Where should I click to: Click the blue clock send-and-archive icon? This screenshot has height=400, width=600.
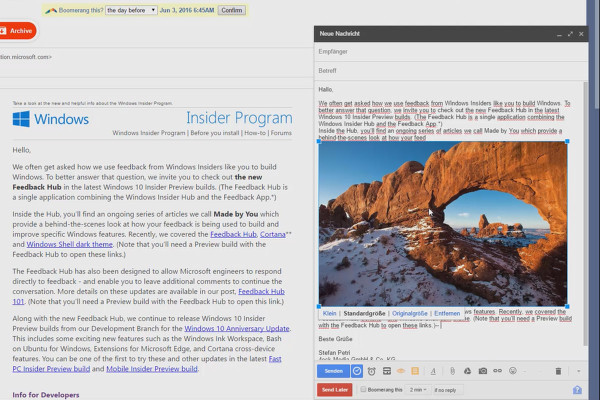tap(357, 371)
